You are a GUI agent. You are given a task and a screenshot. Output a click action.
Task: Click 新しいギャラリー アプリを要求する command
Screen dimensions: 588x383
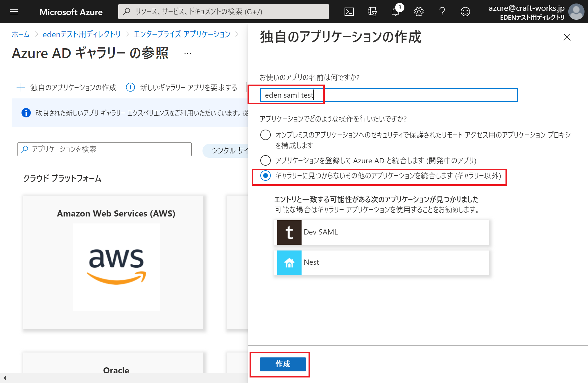tap(182, 87)
